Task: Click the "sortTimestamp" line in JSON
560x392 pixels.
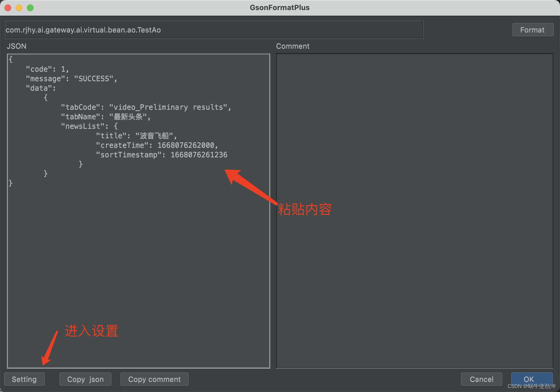Action: (161, 155)
